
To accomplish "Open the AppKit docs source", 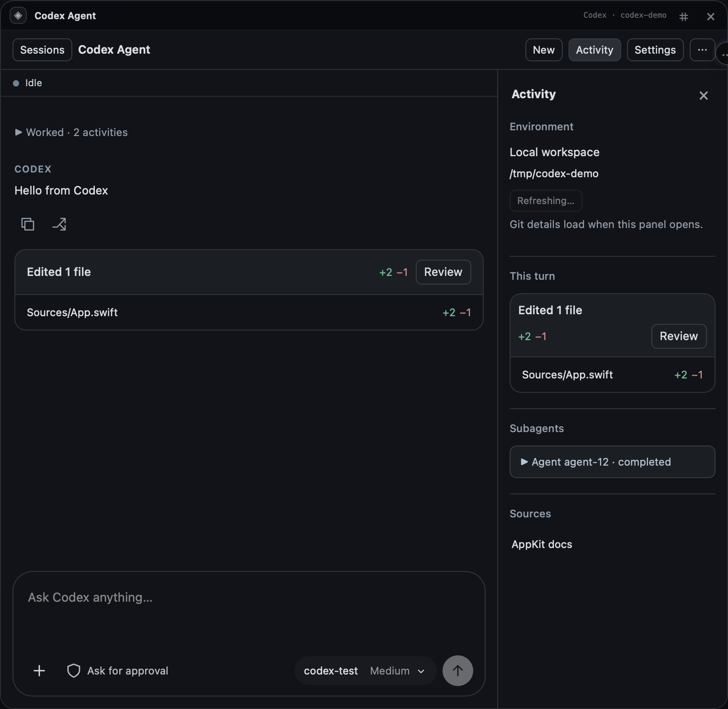I will coord(542,544).
